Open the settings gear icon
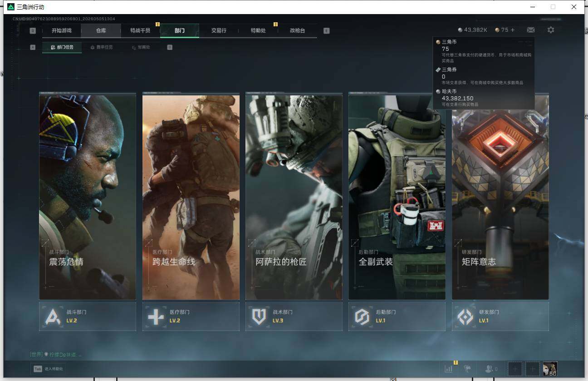Screen dimensions: 588x381 551,30
